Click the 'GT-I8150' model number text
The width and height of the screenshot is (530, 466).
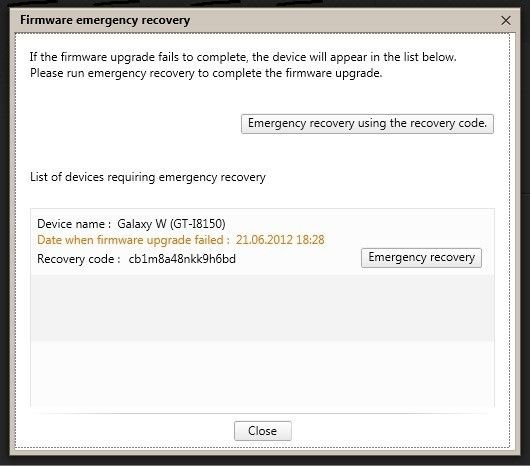click(198, 224)
